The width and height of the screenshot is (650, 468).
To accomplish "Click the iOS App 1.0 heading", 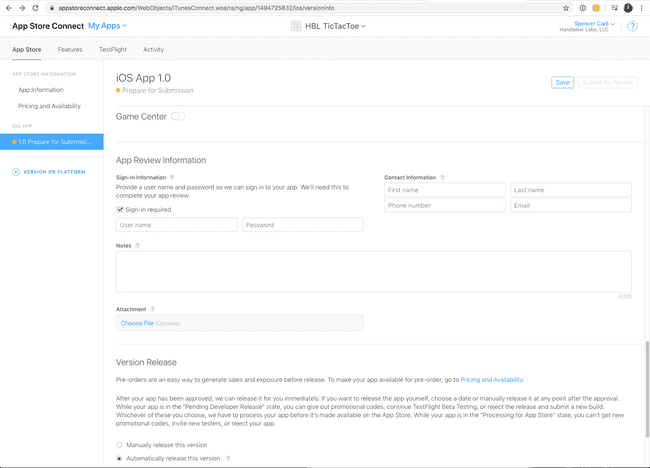I will click(x=143, y=78).
